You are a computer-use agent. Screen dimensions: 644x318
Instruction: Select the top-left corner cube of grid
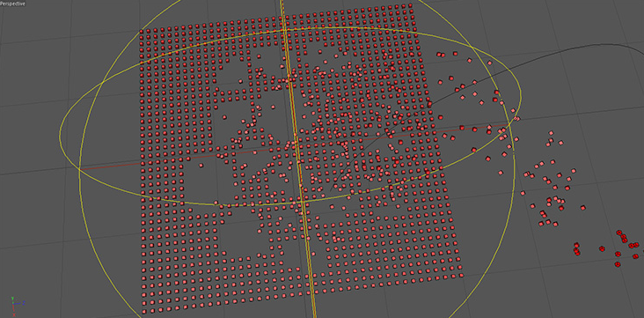(x=142, y=32)
